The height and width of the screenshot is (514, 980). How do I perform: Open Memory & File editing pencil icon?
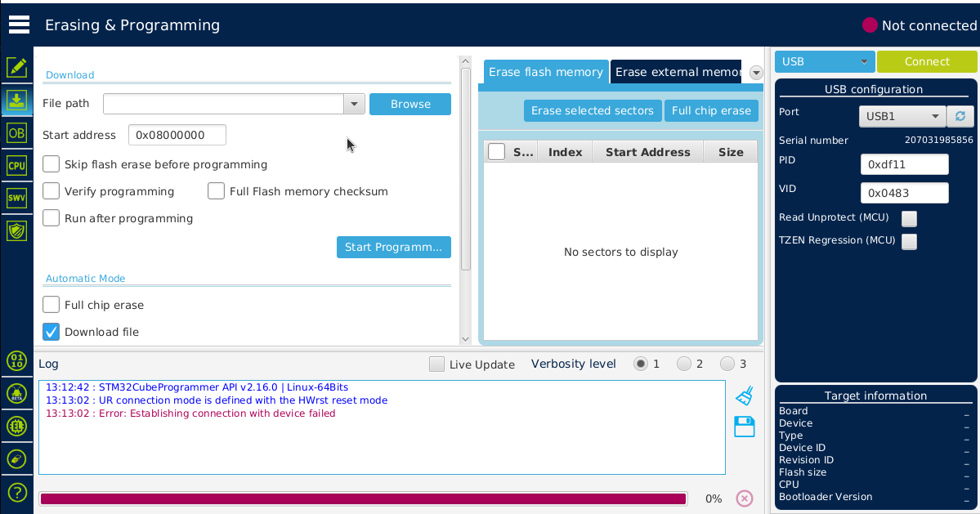click(x=16, y=67)
